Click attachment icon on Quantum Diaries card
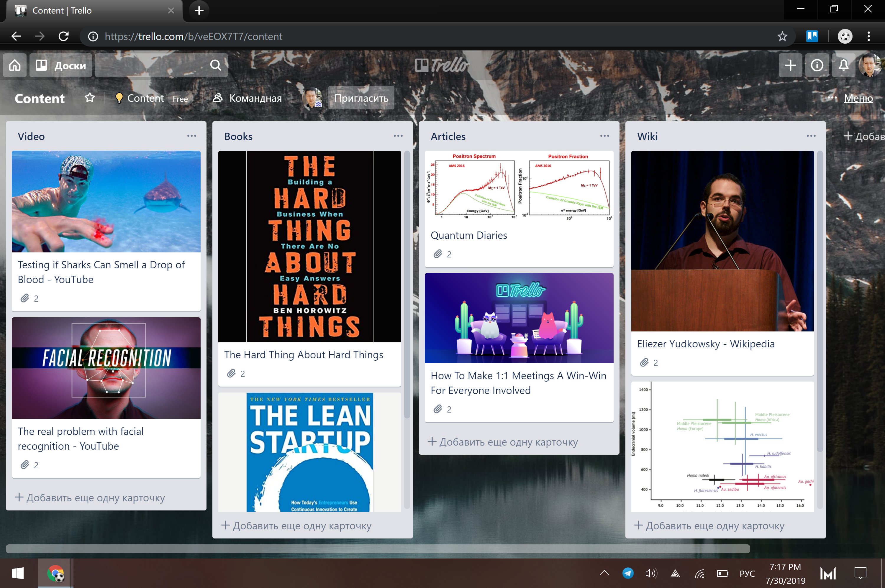The image size is (885, 588). click(437, 254)
